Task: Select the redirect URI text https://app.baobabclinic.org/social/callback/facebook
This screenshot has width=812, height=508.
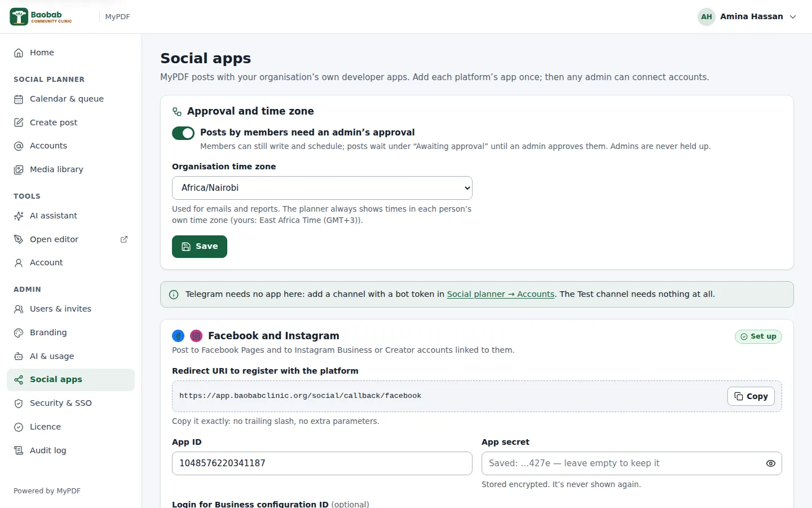Action: click(300, 396)
